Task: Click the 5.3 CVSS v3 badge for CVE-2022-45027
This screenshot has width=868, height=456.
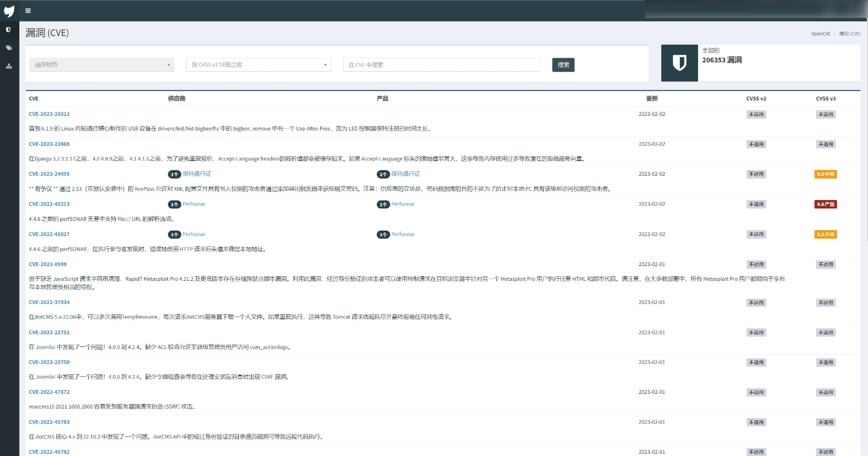Action: click(826, 234)
